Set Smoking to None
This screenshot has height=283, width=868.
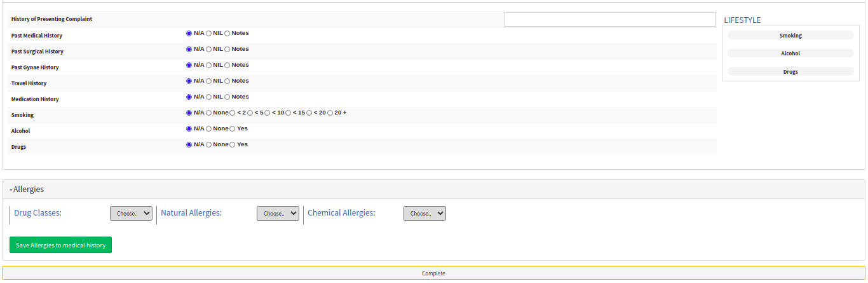(209, 113)
